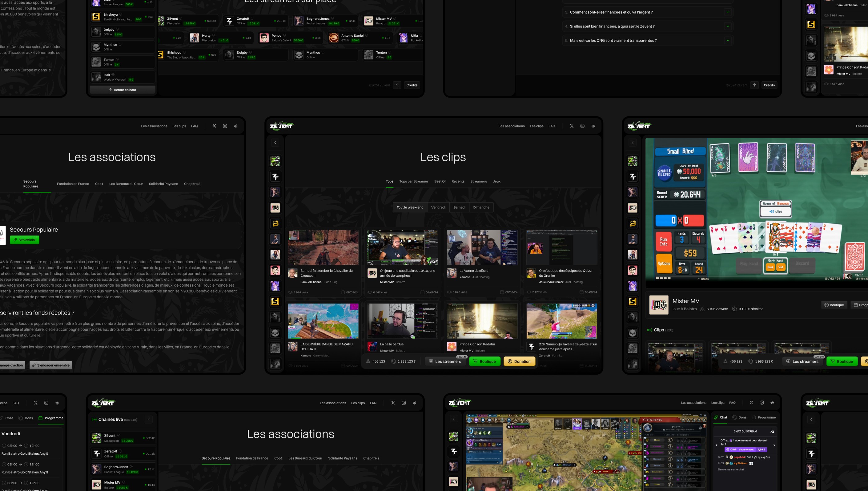This screenshot has height=491, width=868.
Task: Select the Dimanche day filter
Action: [x=481, y=207]
